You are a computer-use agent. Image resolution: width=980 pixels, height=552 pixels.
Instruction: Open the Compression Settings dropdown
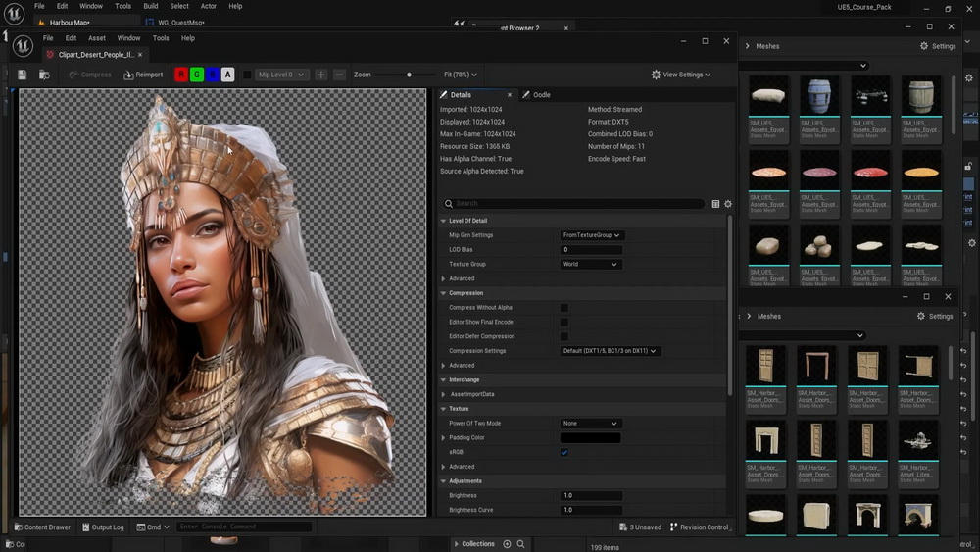610,351
